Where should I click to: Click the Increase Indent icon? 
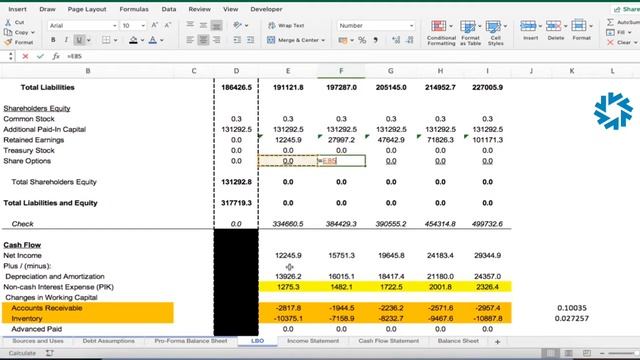click(250, 40)
